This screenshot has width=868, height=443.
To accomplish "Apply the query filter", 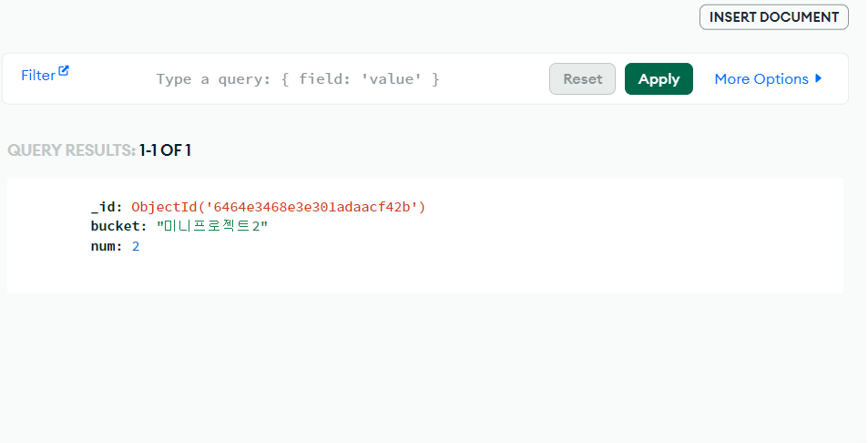I will click(x=659, y=78).
